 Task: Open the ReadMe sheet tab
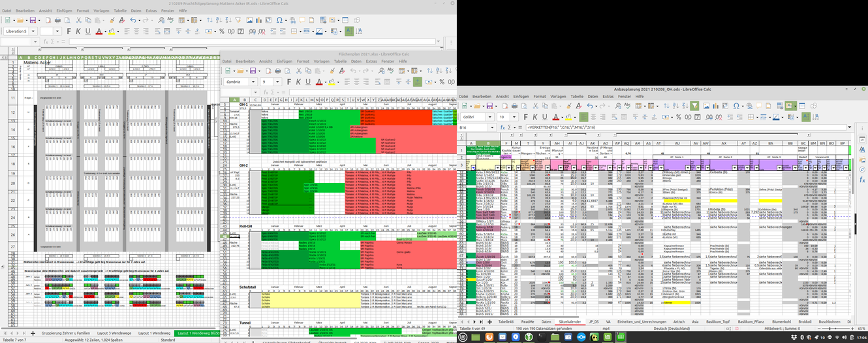[x=527, y=321]
